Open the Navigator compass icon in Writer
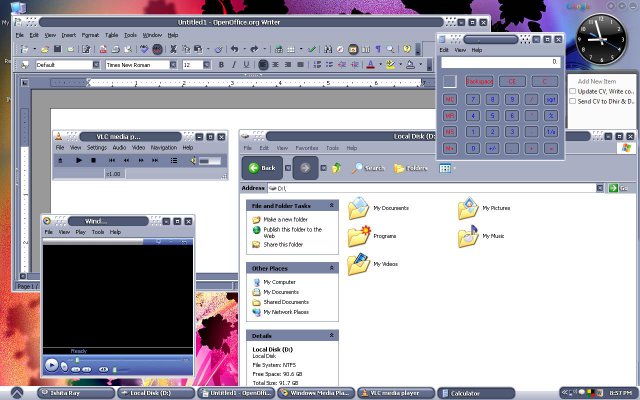The height and width of the screenshot is (400, 640). [x=340, y=49]
